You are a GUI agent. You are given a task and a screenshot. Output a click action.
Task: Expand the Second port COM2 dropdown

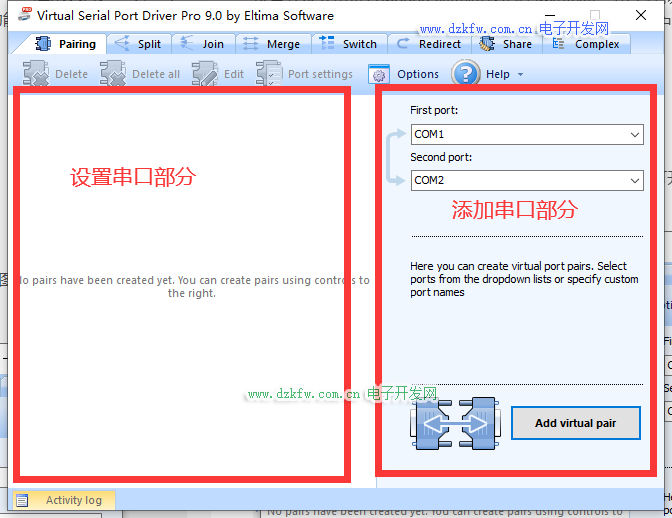coord(635,181)
